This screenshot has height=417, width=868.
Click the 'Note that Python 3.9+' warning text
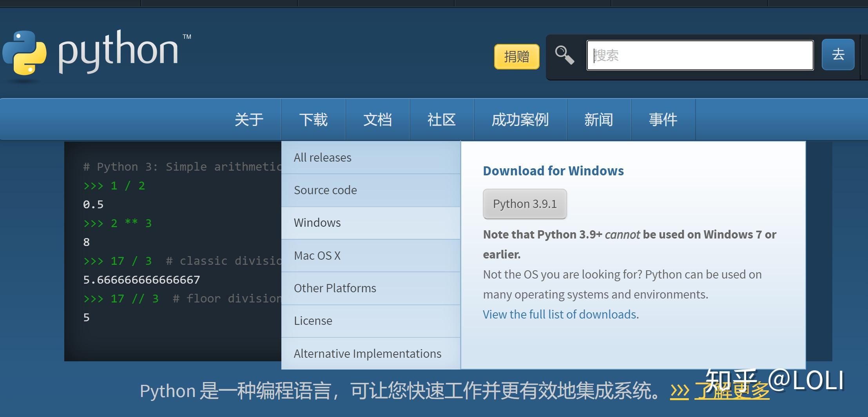[x=630, y=244]
